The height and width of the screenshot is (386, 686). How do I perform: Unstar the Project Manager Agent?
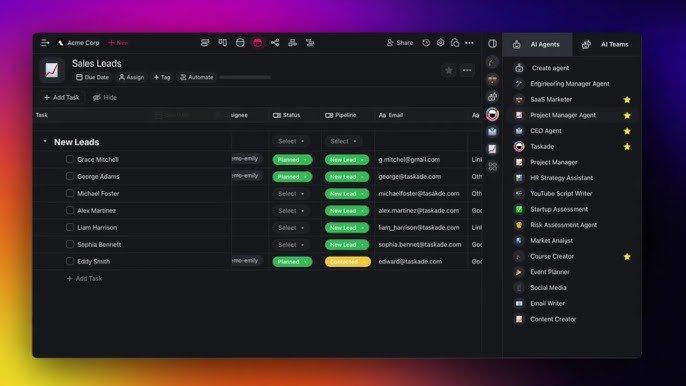pyautogui.click(x=627, y=116)
